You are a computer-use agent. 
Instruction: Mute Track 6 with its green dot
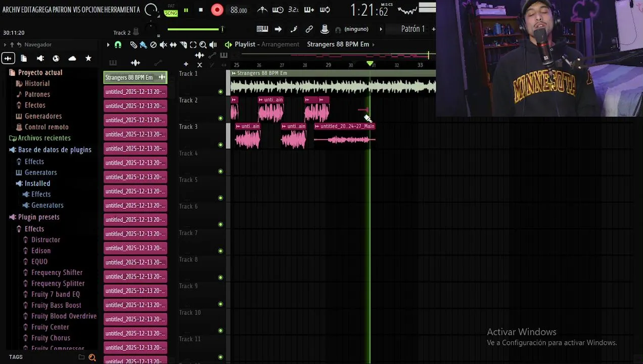click(220, 224)
